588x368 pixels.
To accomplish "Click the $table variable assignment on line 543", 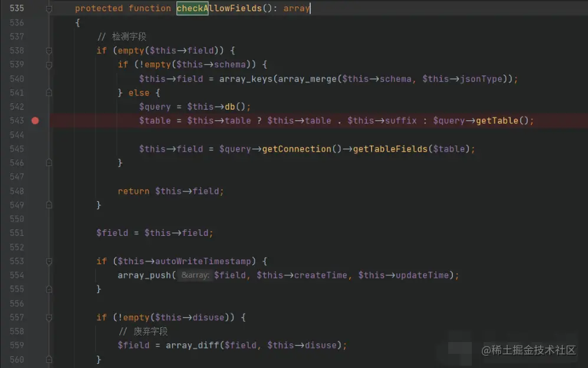I will [155, 121].
